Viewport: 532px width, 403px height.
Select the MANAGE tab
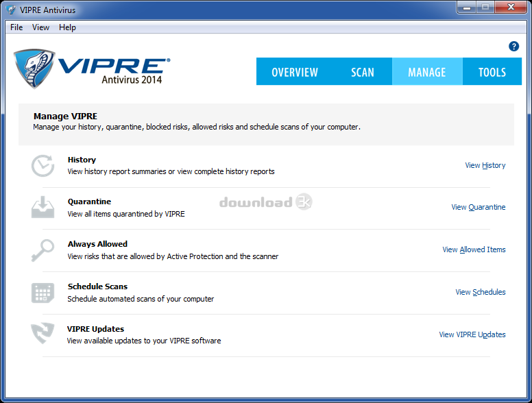427,71
